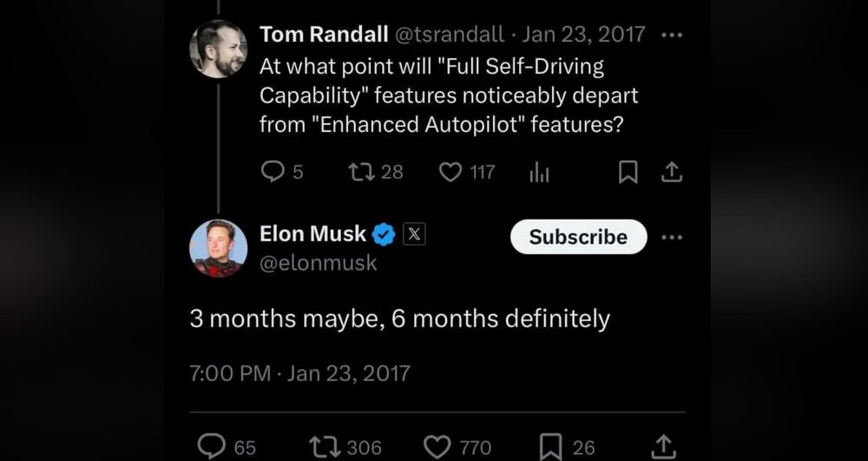868x461 pixels.
Task: Subscribe to Elon Musk
Action: pyautogui.click(x=578, y=237)
